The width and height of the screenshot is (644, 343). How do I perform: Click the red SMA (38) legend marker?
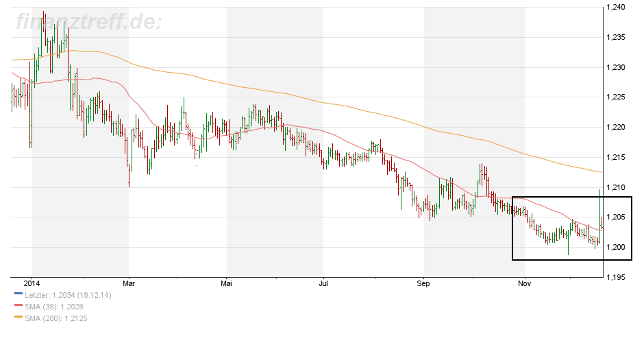(18, 307)
